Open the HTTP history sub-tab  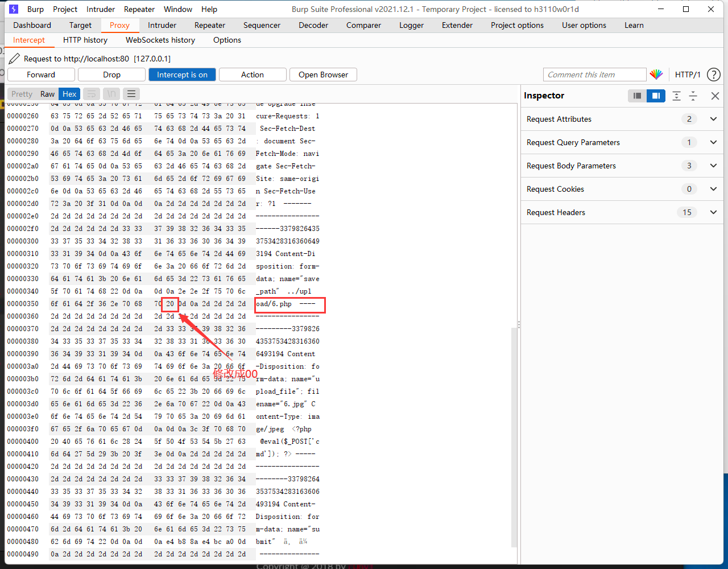coord(85,40)
